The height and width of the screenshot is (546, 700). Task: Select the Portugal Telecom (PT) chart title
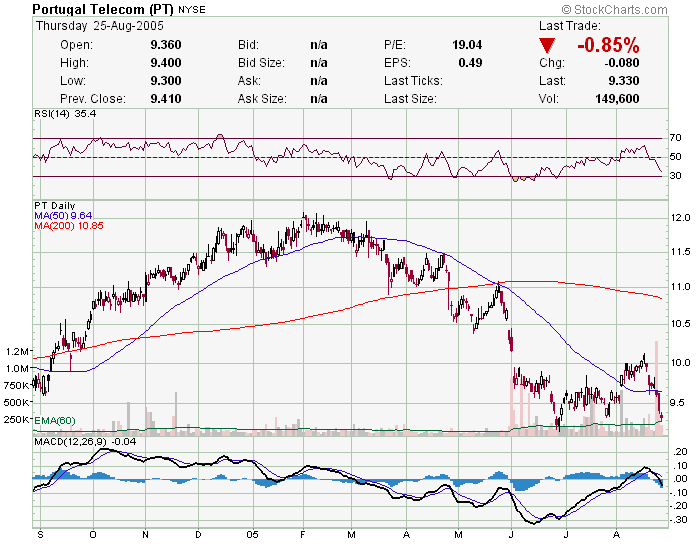point(103,9)
